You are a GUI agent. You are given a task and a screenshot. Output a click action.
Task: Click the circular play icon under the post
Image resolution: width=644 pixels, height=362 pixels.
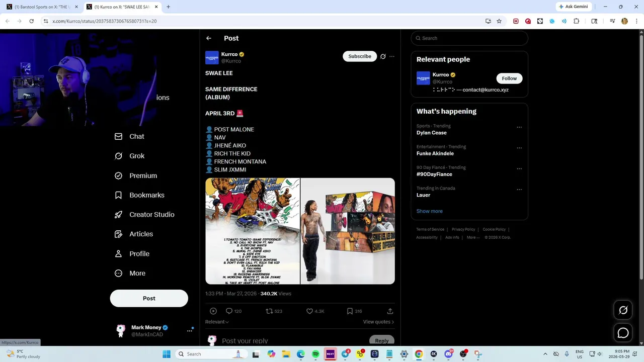point(213,311)
